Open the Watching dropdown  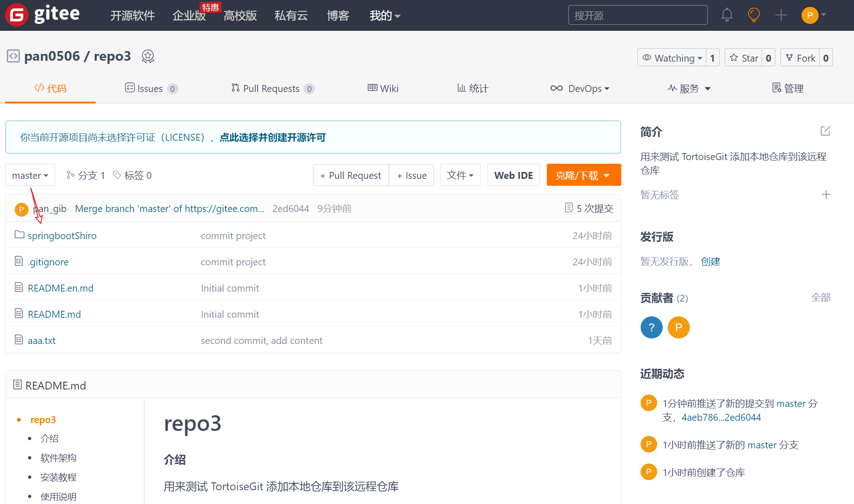coord(672,58)
